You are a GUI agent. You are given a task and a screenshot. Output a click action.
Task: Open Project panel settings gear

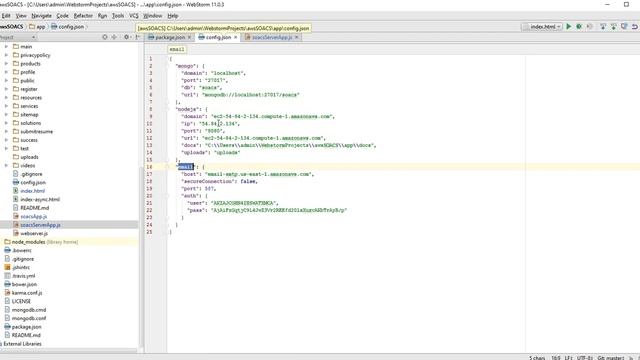[x=127, y=37]
